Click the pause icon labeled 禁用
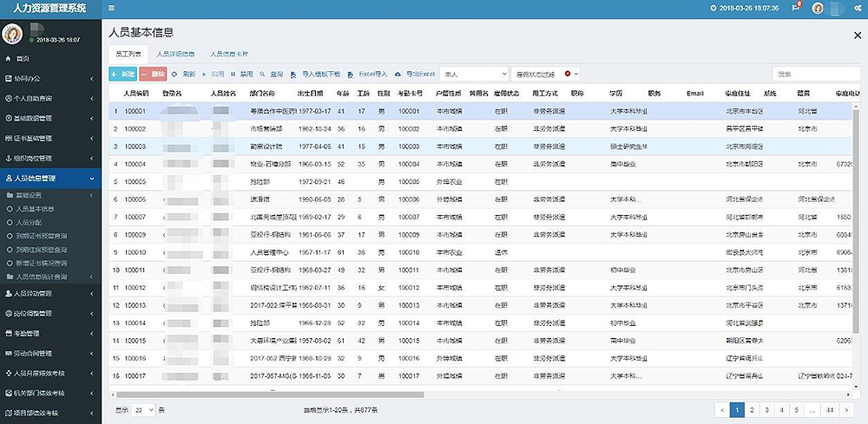The width and height of the screenshot is (868, 424). 233,74
